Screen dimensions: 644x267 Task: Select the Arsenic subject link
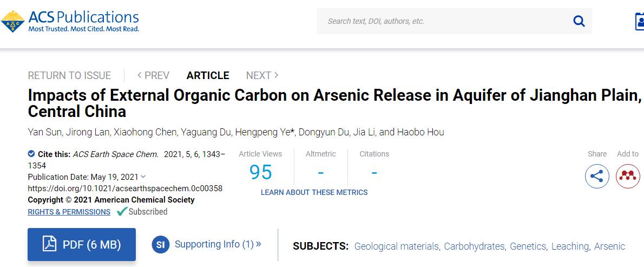click(x=609, y=246)
